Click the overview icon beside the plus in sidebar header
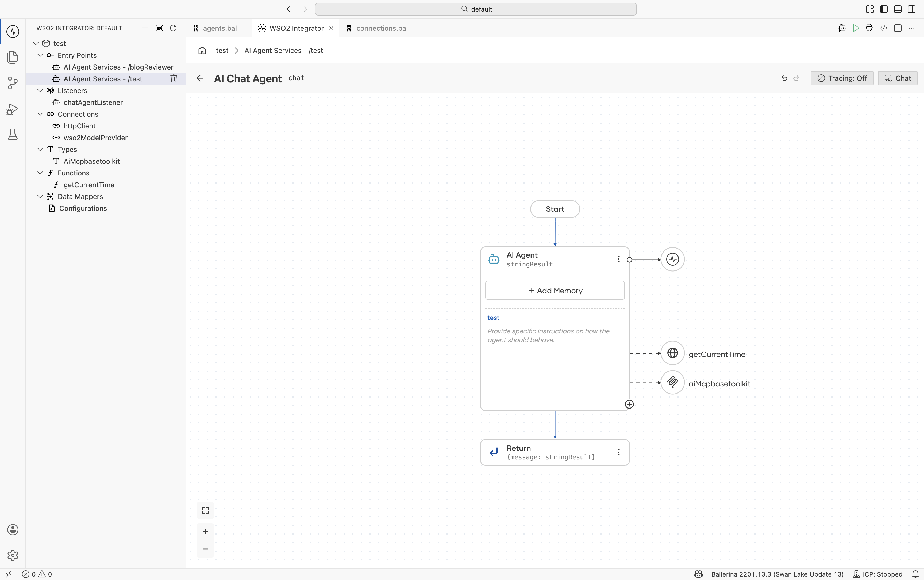 [159, 28]
